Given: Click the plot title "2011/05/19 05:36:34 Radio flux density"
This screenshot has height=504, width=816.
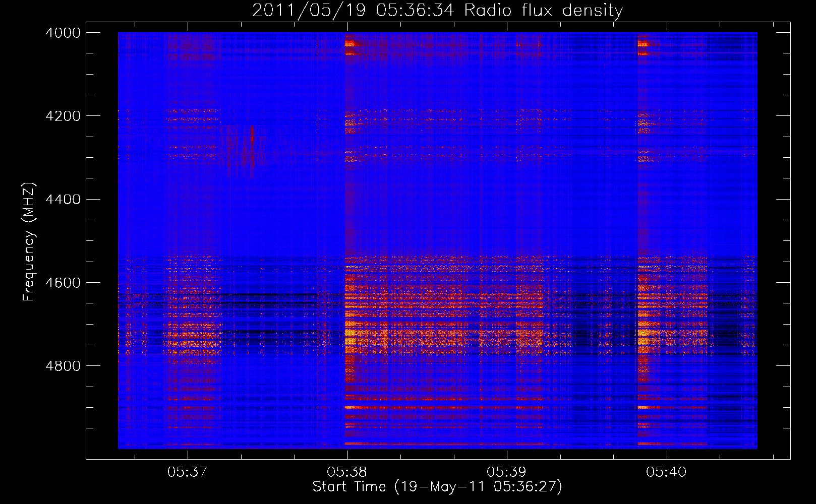Looking at the screenshot, I should click(437, 10).
